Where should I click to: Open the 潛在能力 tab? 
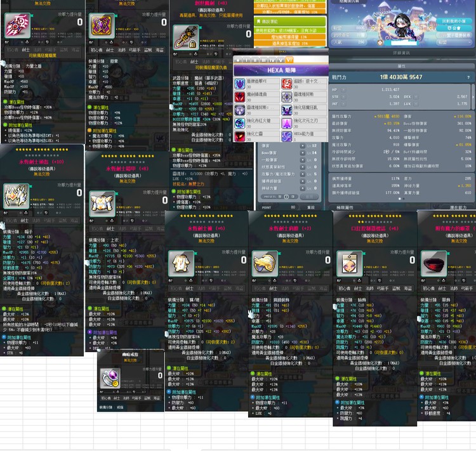click(x=458, y=207)
